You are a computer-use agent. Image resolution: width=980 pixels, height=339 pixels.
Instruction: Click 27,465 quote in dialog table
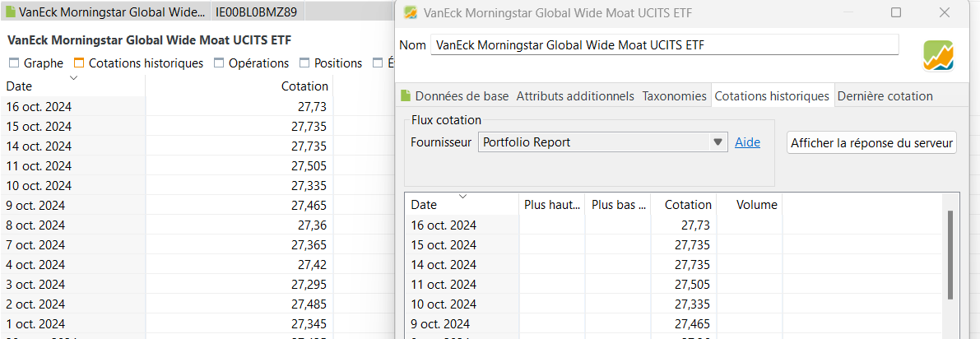(x=693, y=324)
